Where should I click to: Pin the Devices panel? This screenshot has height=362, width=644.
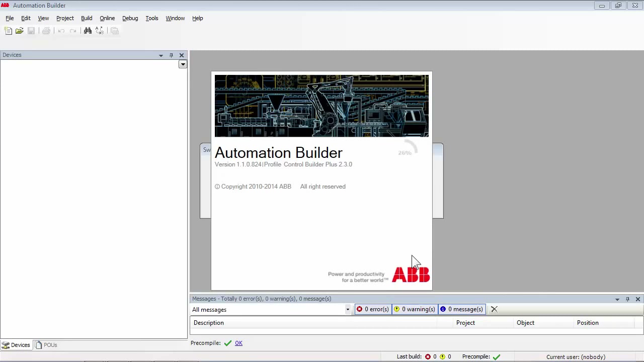(171, 55)
